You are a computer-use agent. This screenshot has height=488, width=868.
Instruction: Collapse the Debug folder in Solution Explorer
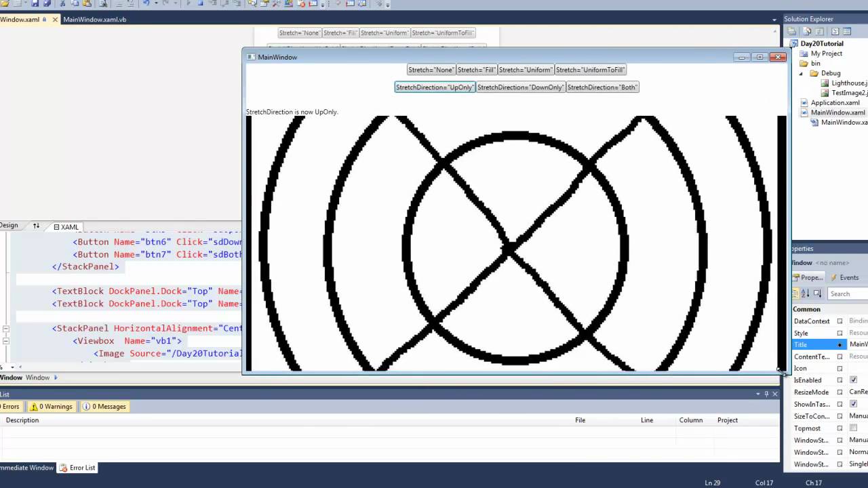click(x=801, y=73)
